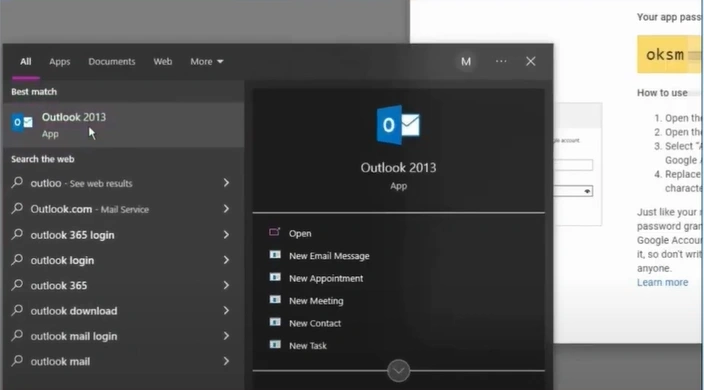Click the M account avatar
The height and width of the screenshot is (390, 704).
pyautogui.click(x=466, y=61)
